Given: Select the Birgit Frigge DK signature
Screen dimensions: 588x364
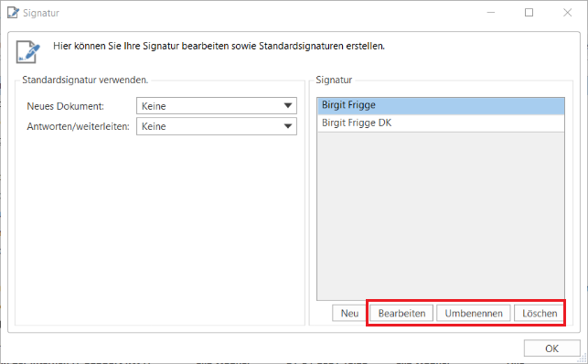Looking at the screenshot, I should point(441,123).
